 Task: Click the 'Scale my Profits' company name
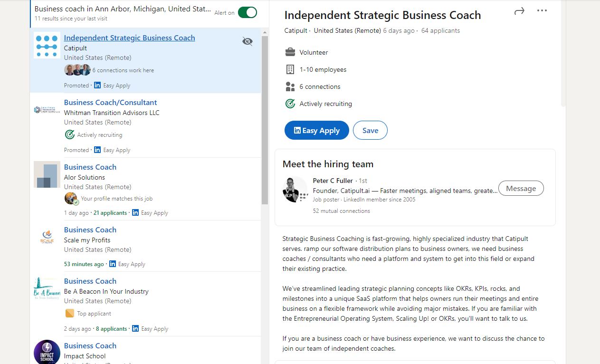point(87,240)
